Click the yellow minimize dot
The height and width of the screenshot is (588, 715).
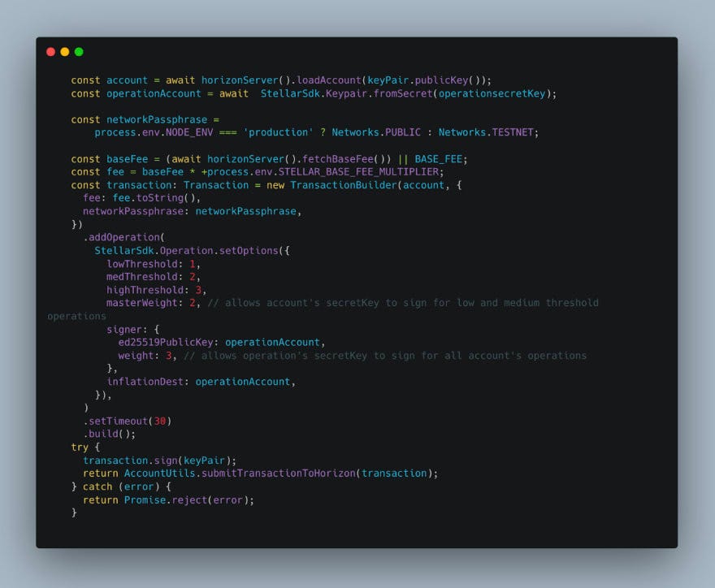65,51
